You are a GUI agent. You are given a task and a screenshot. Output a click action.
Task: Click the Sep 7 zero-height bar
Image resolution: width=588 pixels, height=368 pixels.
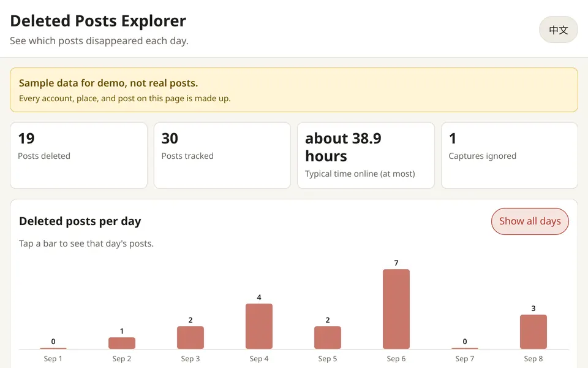pyautogui.click(x=465, y=348)
